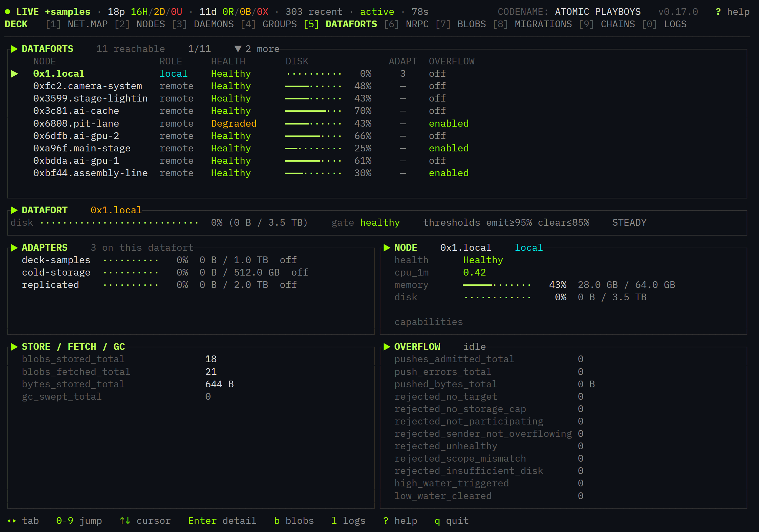Click 'off' status of replicated adapter

(x=288, y=285)
